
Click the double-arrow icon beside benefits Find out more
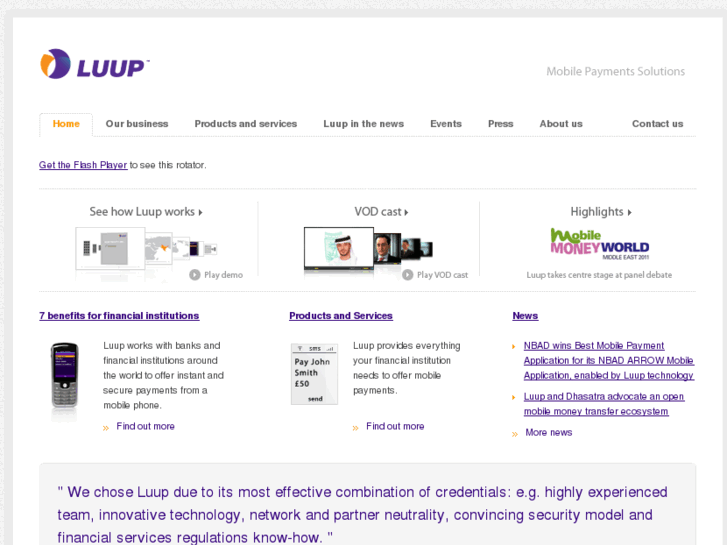106,428
